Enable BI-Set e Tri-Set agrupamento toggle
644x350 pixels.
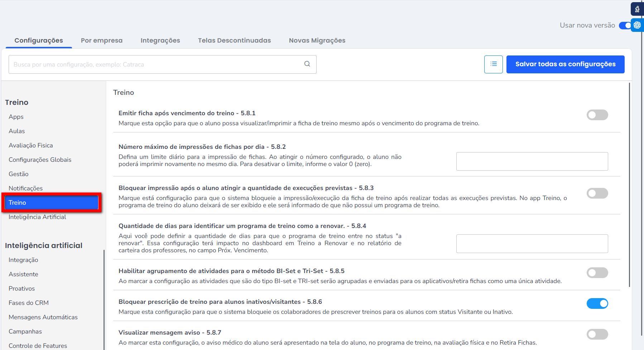597,273
